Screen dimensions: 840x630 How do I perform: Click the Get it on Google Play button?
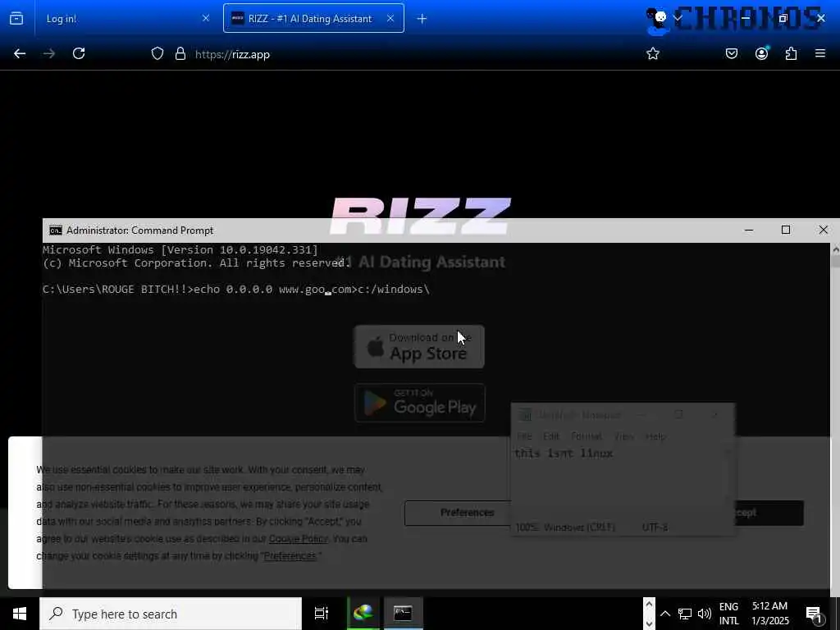pos(419,403)
